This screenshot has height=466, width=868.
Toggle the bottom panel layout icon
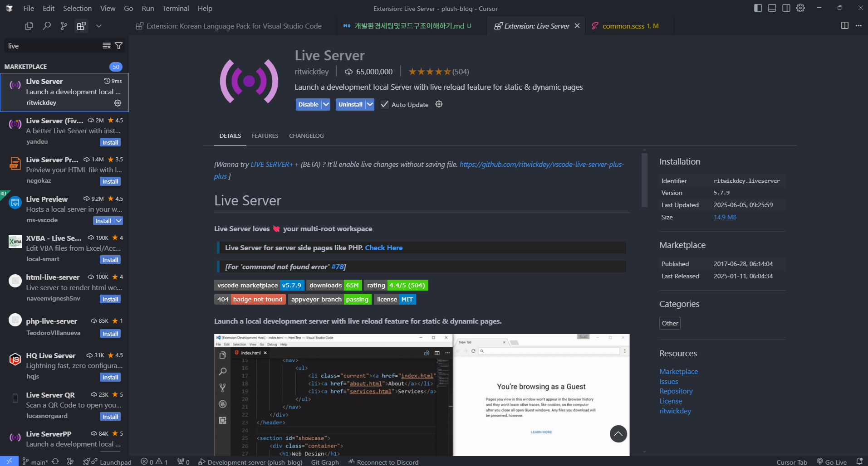pos(772,8)
